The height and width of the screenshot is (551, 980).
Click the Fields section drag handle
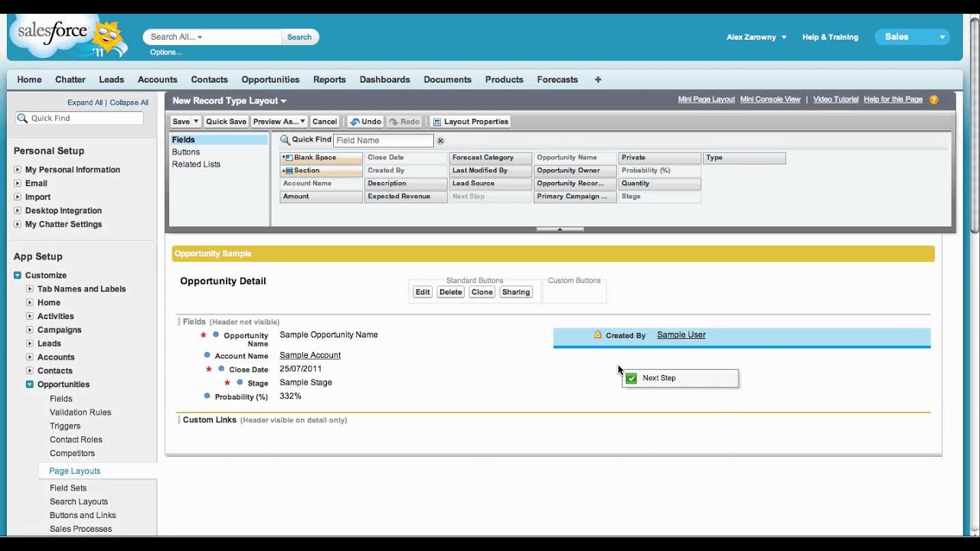[179, 321]
